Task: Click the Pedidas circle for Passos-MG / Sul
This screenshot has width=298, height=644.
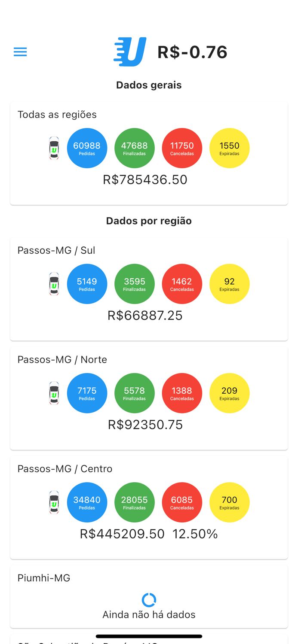Action: pos(87,284)
